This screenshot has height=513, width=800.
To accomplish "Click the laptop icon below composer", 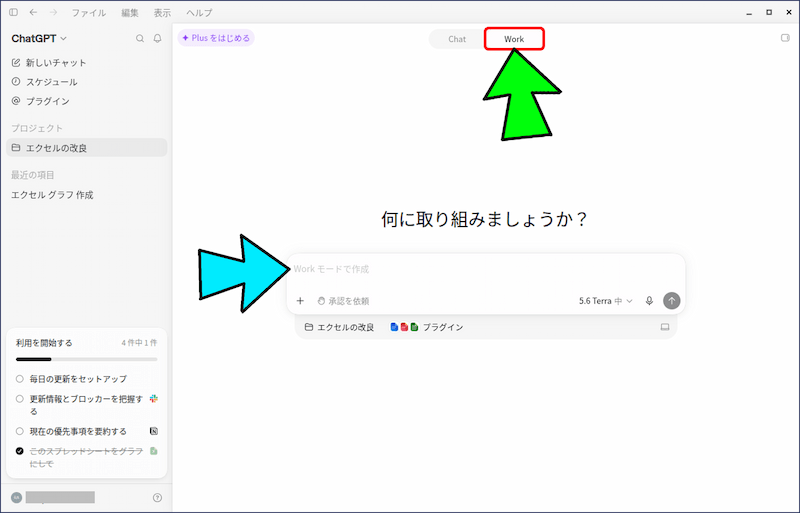I will click(665, 327).
